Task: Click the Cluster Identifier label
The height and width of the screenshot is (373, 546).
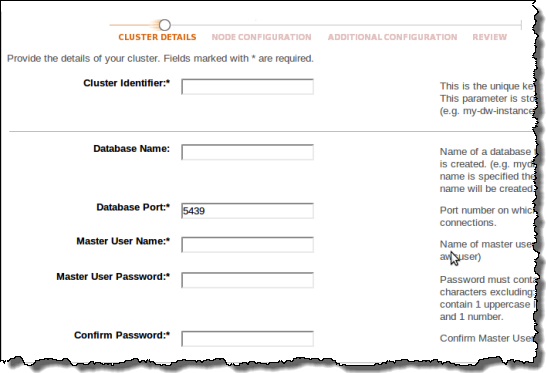Action: point(126,83)
